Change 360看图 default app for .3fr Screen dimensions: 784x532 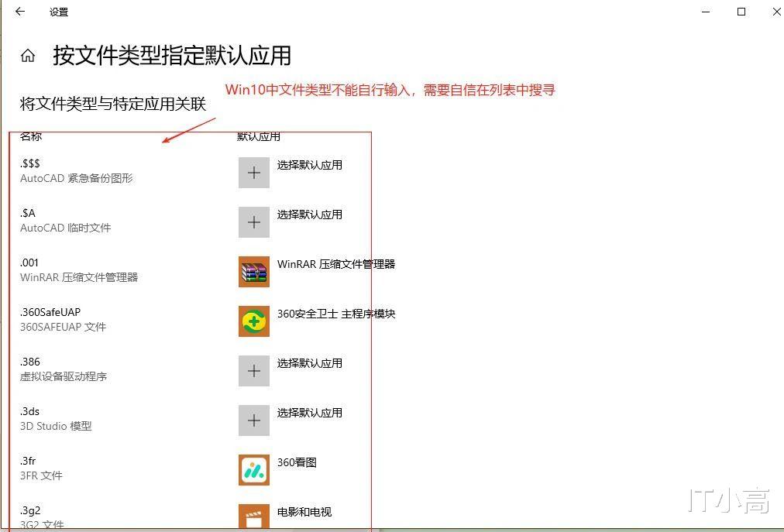pos(297,462)
